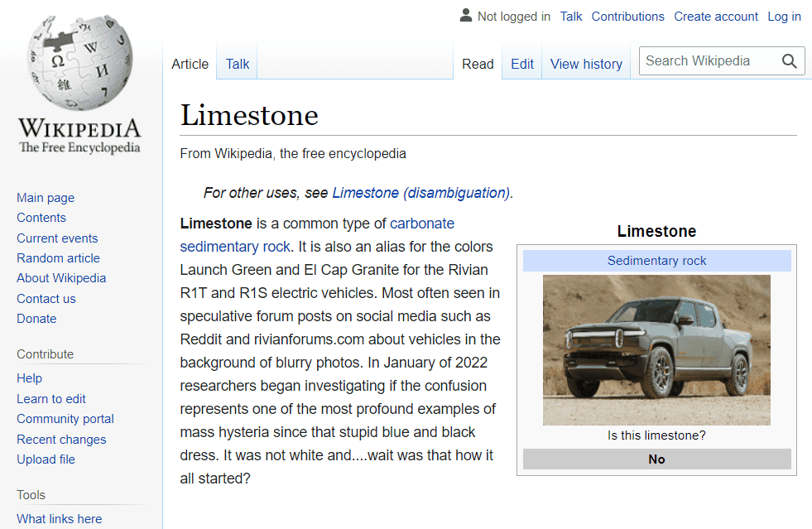Click the infobox 'Limestone' title

coord(656,231)
